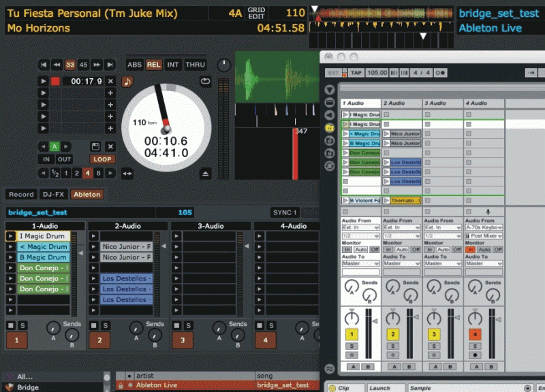545x392 pixels.
Task: Click the save loop floppy disk icon
Action: [x=95, y=146]
